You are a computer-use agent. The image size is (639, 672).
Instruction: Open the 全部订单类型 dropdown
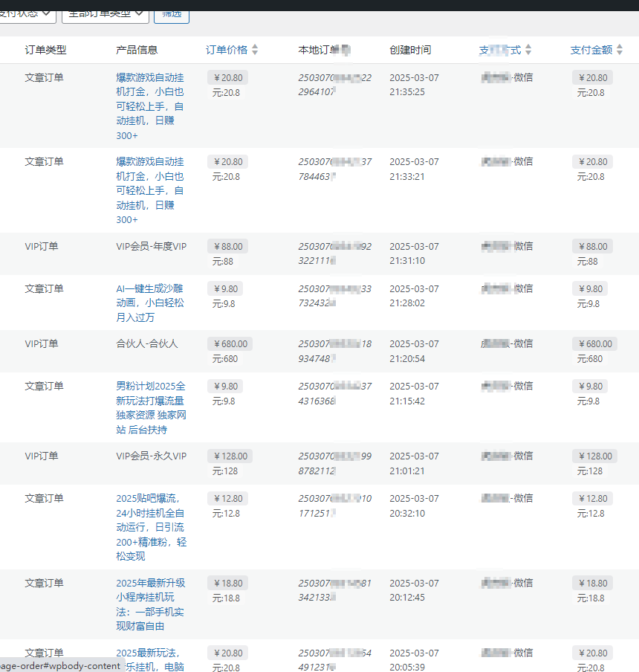(x=106, y=15)
